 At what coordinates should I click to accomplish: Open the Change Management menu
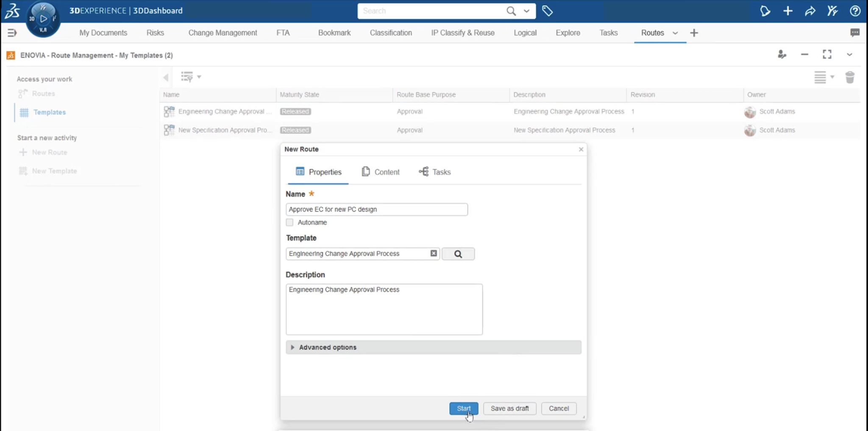point(223,33)
